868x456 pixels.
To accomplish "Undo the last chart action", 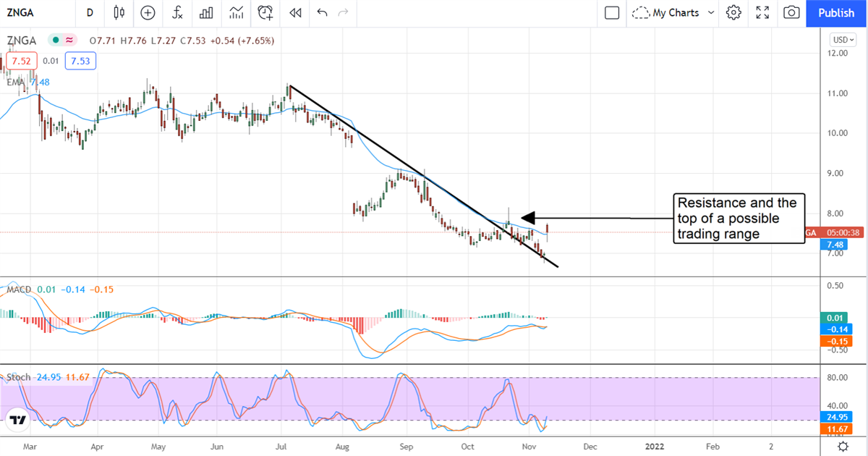I will point(322,13).
